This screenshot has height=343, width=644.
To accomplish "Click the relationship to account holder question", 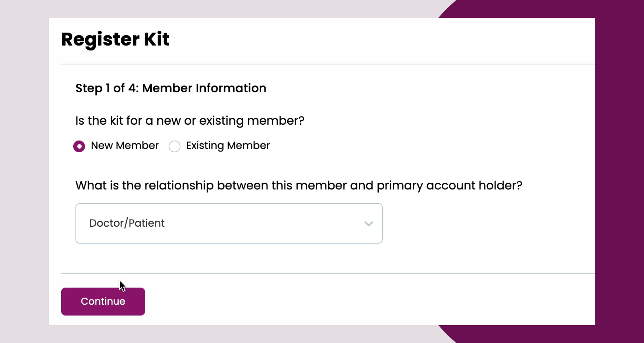I will pyautogui.click(x=299, y=186).
